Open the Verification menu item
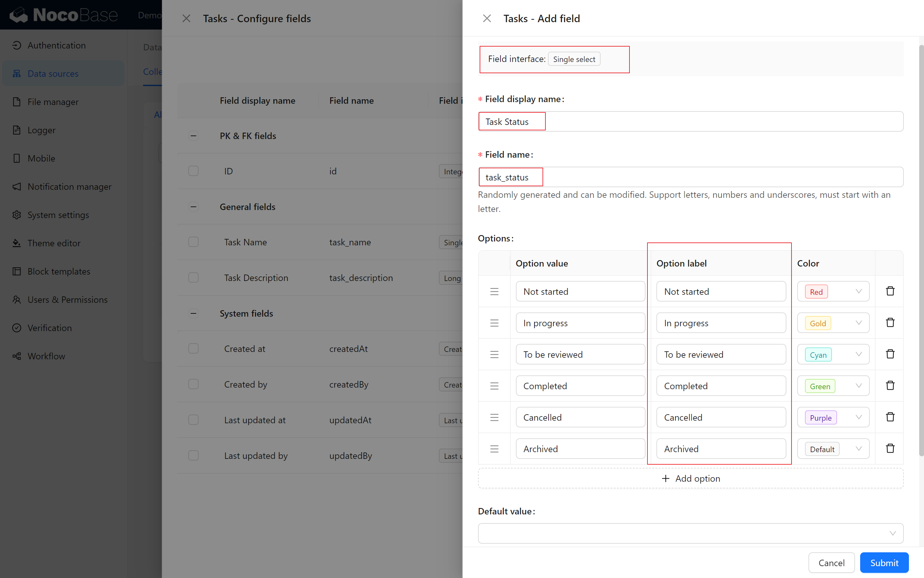Screen dimensions: 924x578 click(x=64, y=328)
